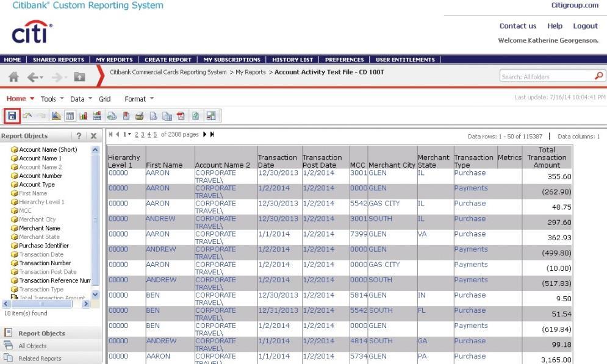Click the Logout link
The image size is (607, 364).
[x=585, y=26]
